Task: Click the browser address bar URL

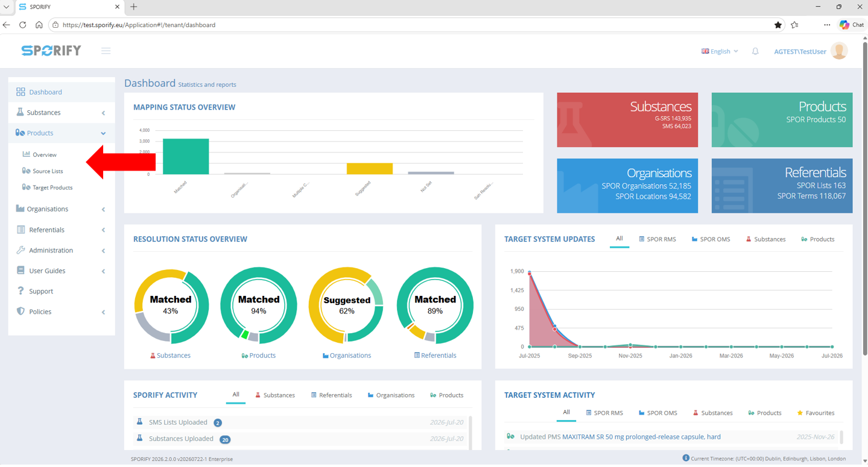Action: pyautogui.click(x=139, y=25)
